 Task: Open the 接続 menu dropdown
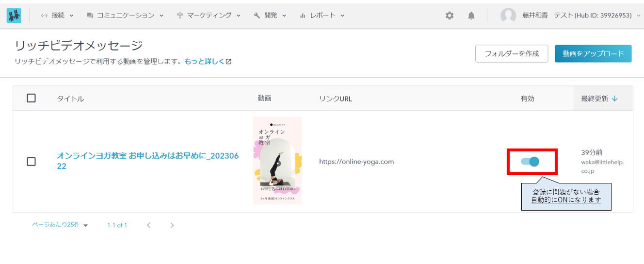pos(57,16)
